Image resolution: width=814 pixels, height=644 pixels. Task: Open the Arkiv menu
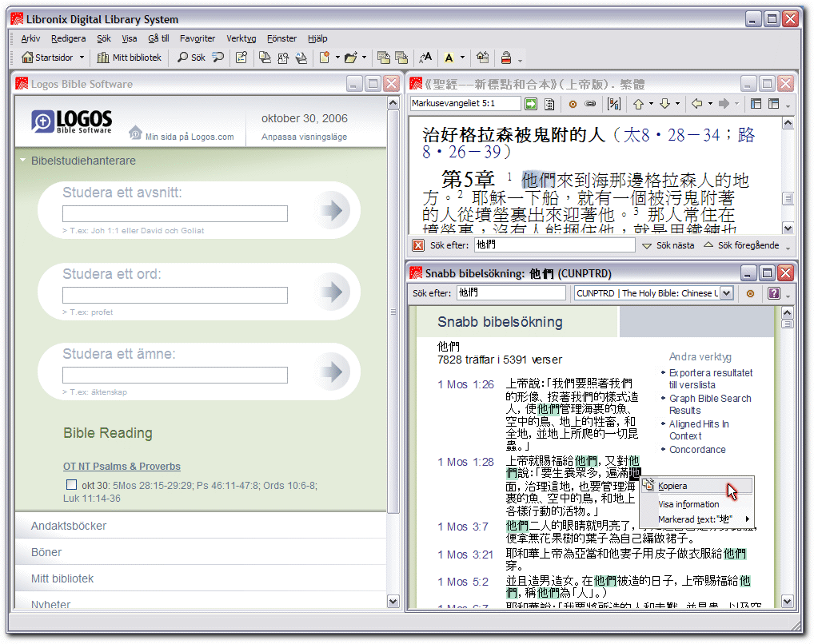point(30,38)
